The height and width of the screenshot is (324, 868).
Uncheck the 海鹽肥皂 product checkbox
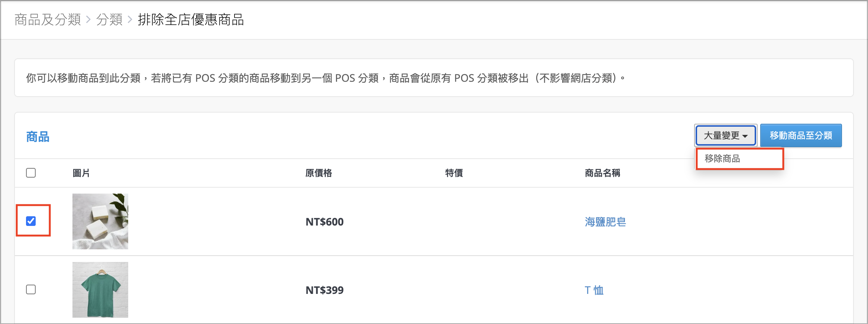(31, 221)
